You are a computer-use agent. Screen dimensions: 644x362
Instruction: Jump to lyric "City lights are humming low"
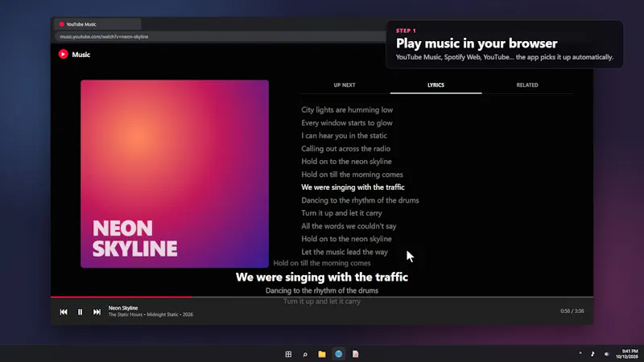tap(347, 109)
